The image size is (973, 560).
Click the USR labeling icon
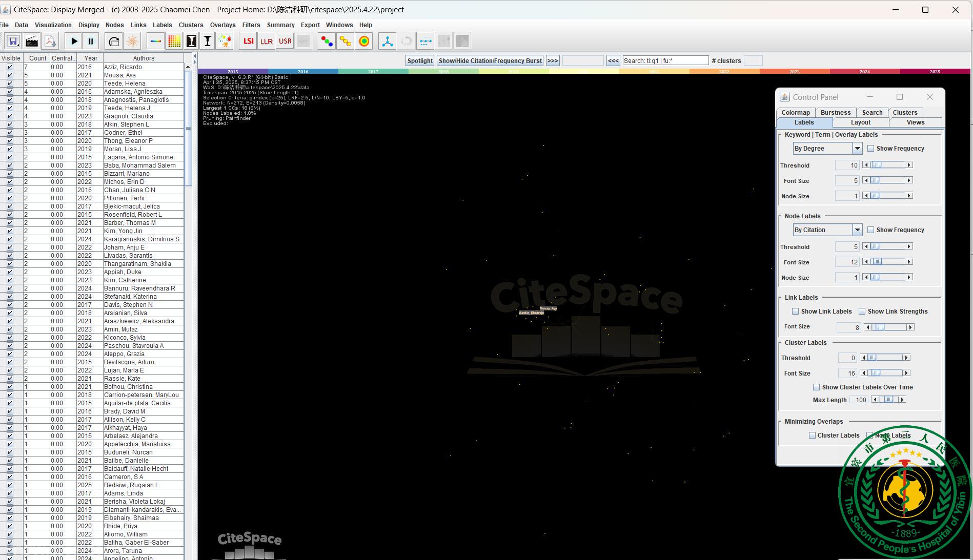pyautogui.click(x=285, y=41)
